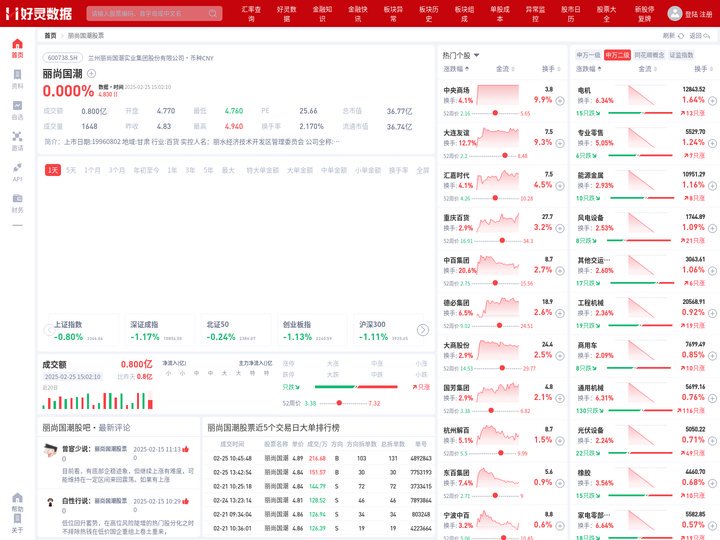Add 专业零售 sector with its plus icon
Screen dimensions: 720x540
click(x=712, y=143)
